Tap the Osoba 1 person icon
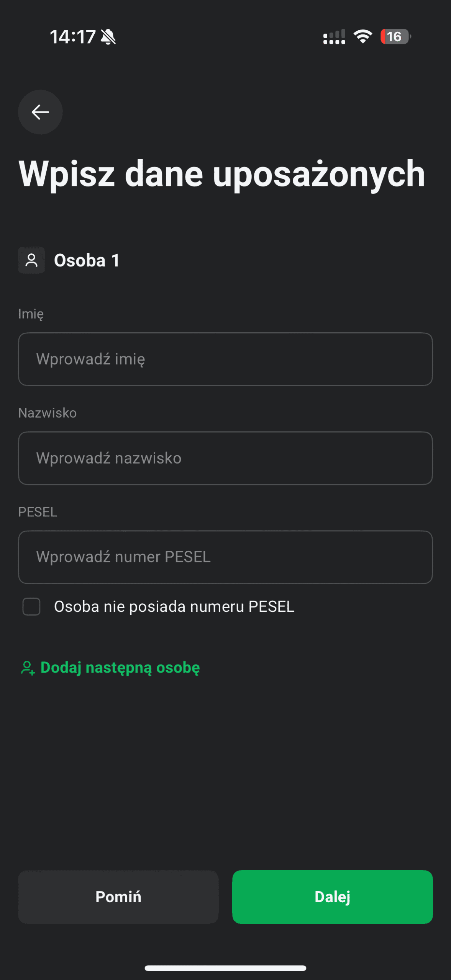This screenshot has width=451, height=980. pos(31,260)
